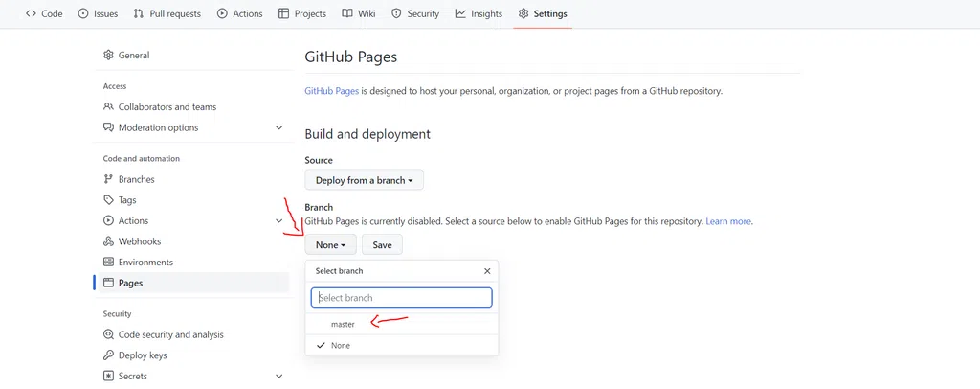Click the Code security magnifier icon

tap(108, 334)
